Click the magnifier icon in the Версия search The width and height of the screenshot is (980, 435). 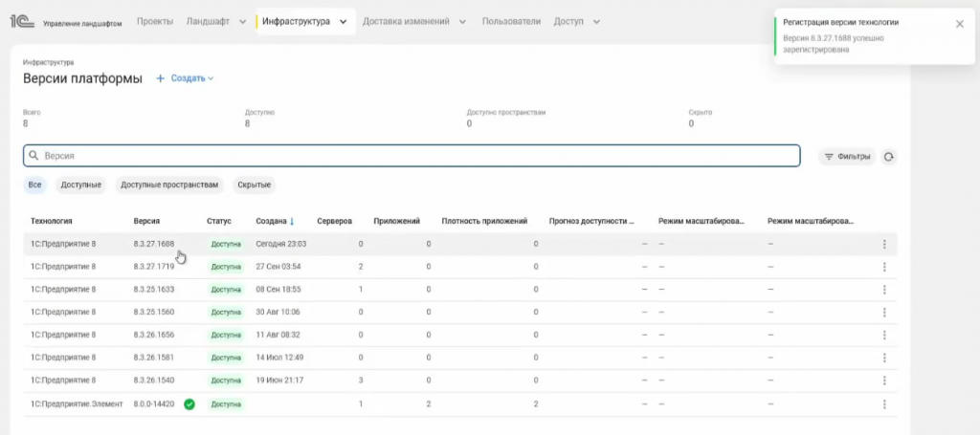pos(34,156)
